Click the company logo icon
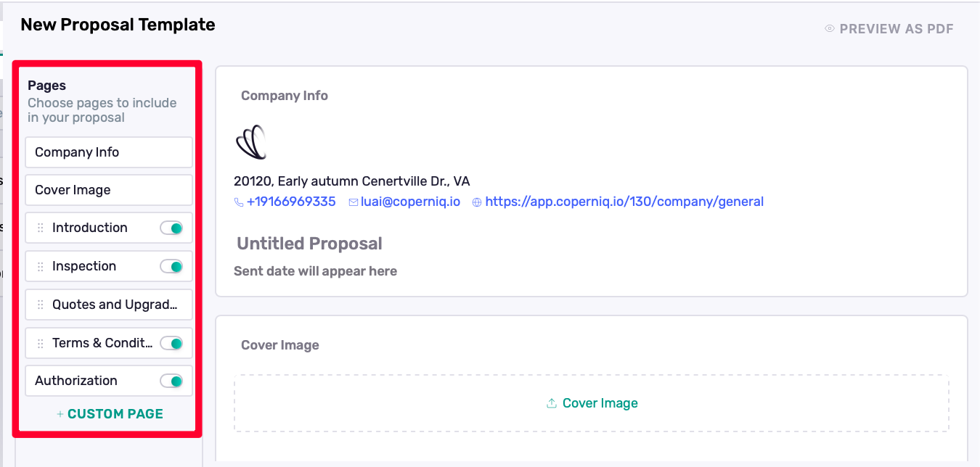 click(x=251, y=142)
